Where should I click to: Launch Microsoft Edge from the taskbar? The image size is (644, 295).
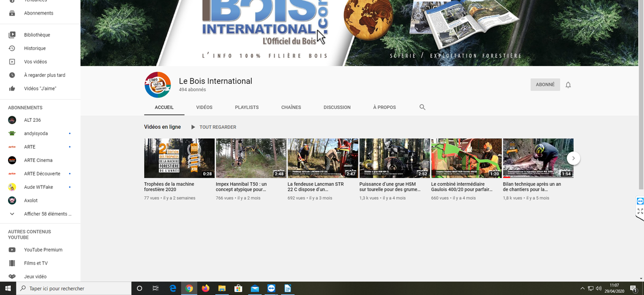(173, 289)
